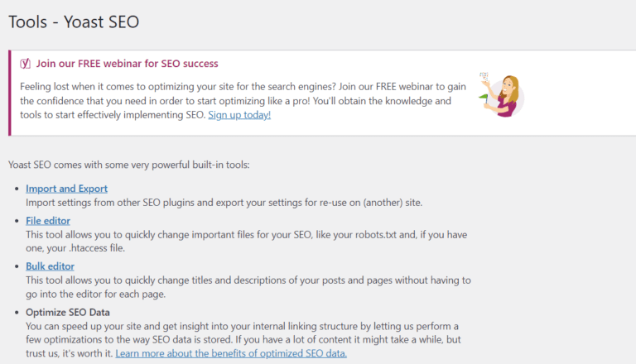This screenshot has width=636, height=364.
Task: Click the Yoast logo icon in webinar notice
Action: point(26,64)
